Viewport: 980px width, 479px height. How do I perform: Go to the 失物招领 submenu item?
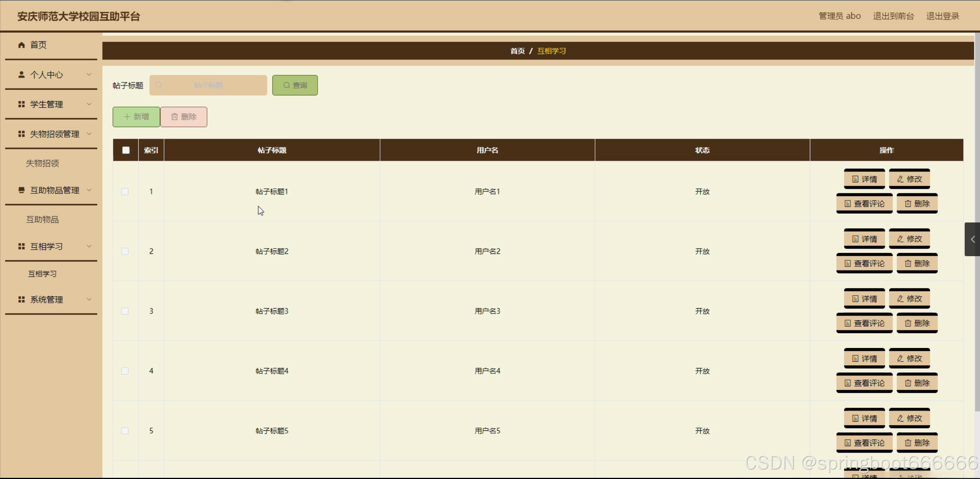pyautogui.click(x=42, y=163)
